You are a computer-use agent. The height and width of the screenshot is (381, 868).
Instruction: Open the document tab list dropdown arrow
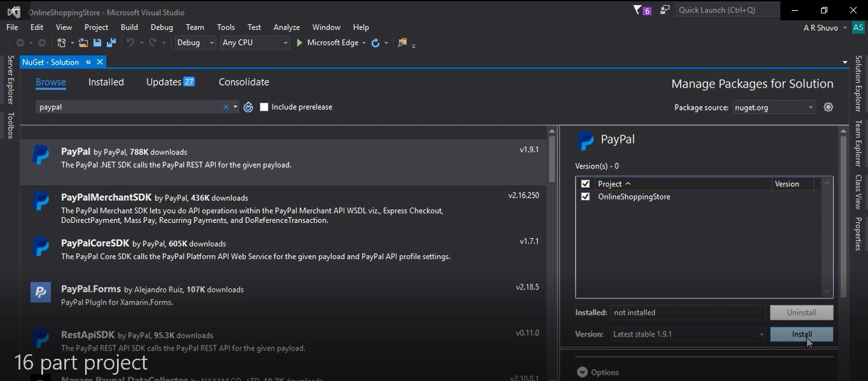point(844,62)
